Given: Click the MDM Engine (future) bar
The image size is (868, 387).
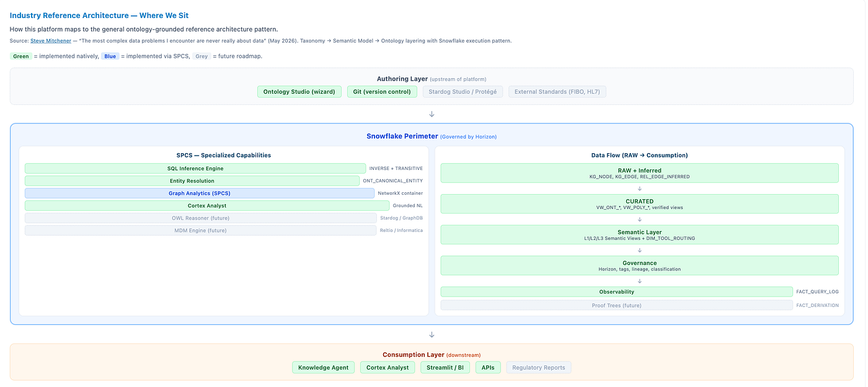Looking at the screenshot, I should 201,230.
